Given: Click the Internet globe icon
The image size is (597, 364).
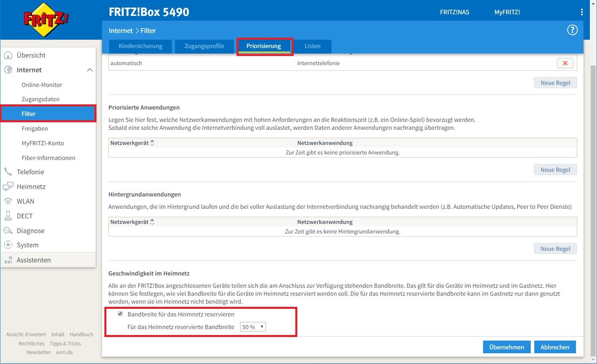Looking at the screenshot, I should 8,70.
